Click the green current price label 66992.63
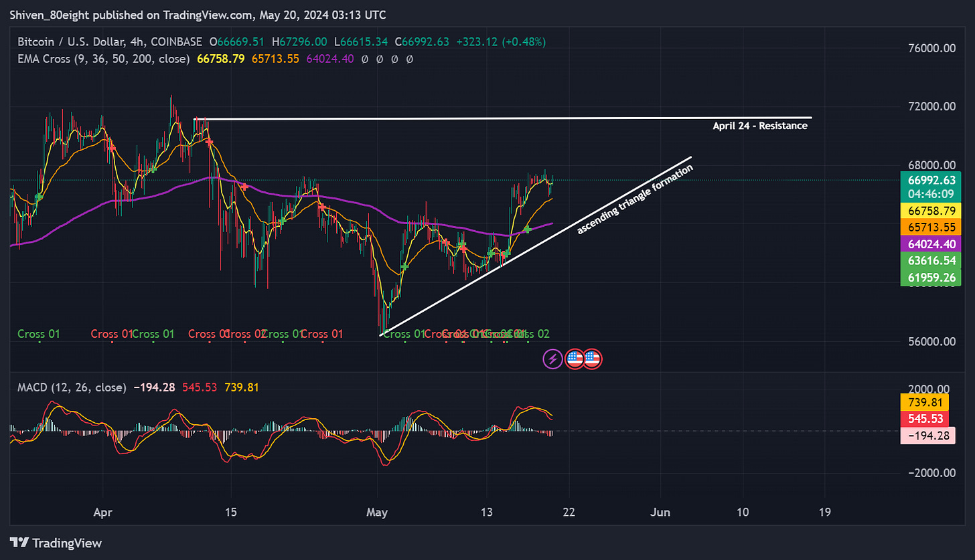 [x=933, y=180]
